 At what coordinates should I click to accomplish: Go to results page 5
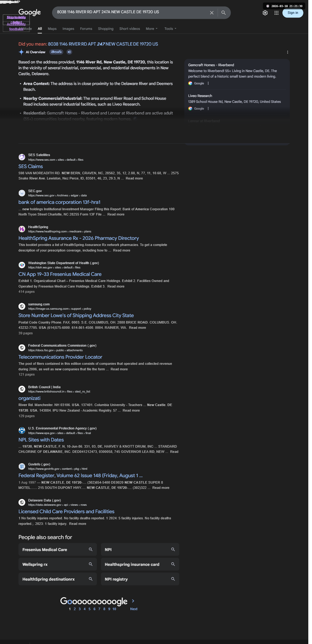(x=89, y=609)
